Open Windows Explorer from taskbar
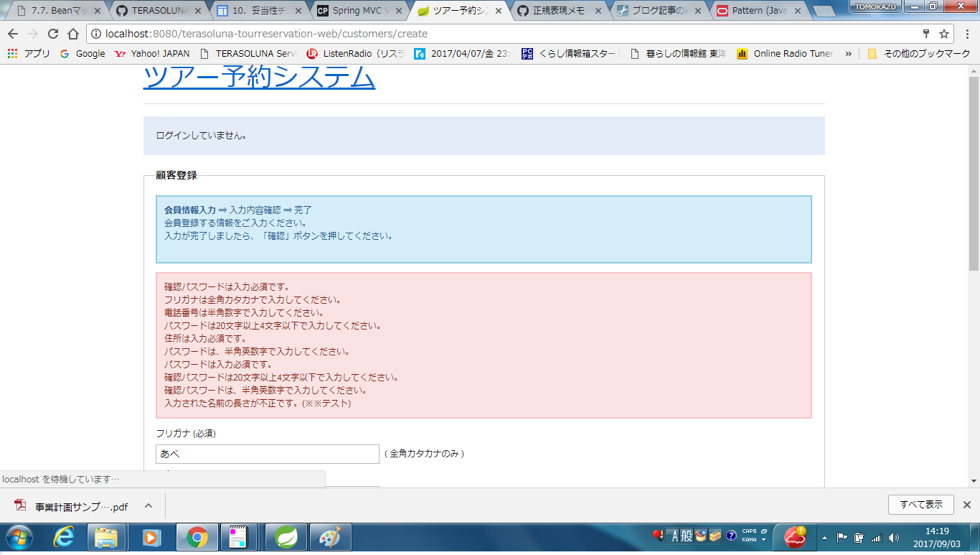980x555 pixels. tap(106, 537)
